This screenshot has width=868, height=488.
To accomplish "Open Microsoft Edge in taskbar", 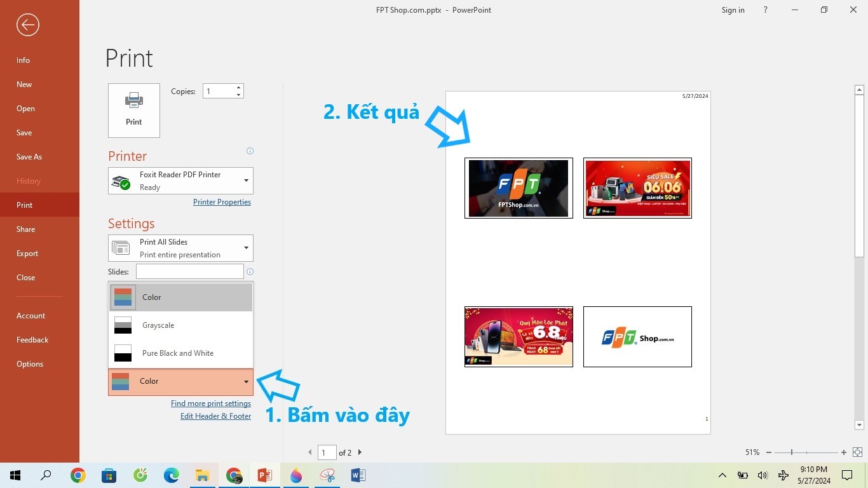I will [x=172, y=475].
